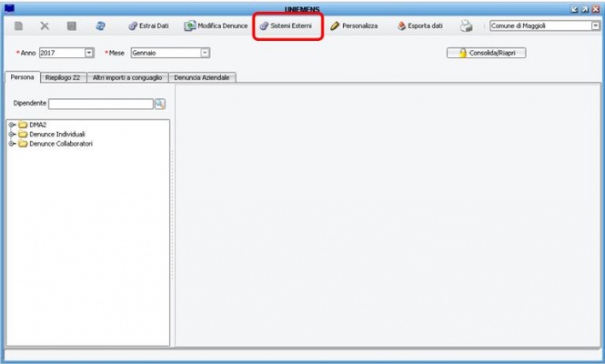Open the Altri importi a conguaglio tab
The image size is (605, 364).
pos(127,77)
